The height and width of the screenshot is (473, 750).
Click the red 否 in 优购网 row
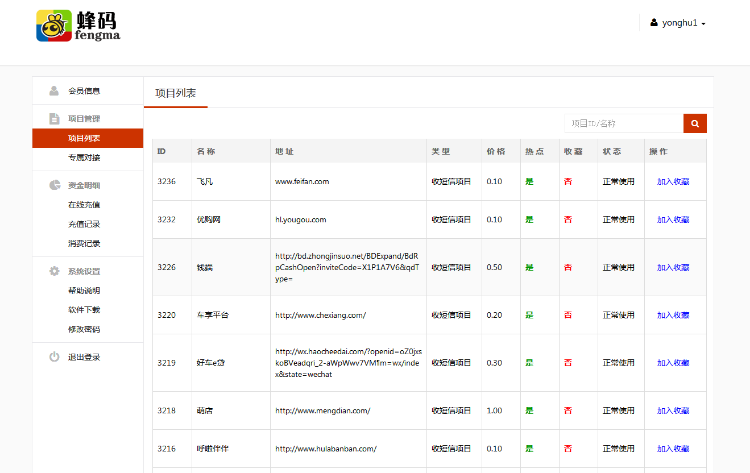click(x=568, y=220)
